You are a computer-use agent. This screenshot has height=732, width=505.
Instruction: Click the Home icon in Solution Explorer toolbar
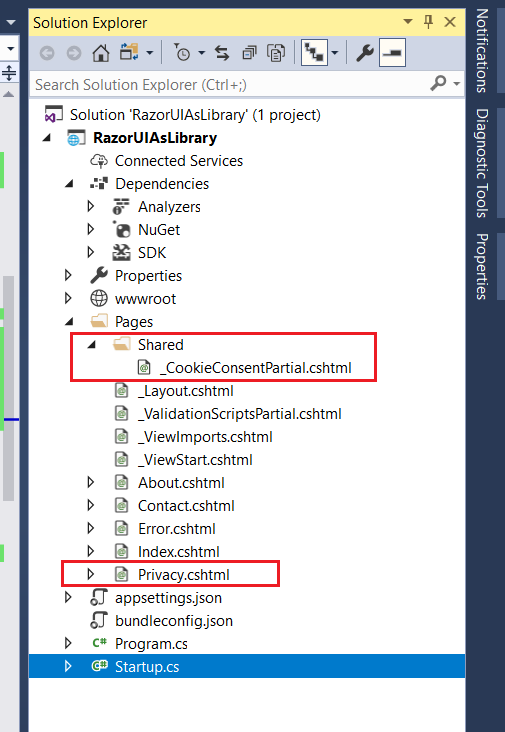[100, 53]
